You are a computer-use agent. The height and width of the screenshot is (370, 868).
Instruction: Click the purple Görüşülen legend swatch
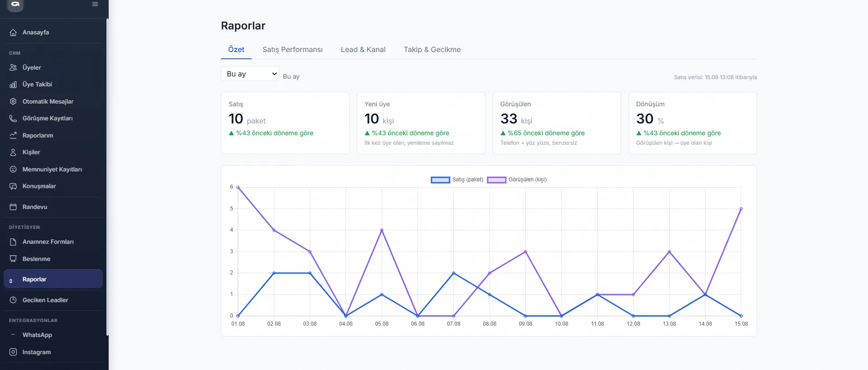point(497,180)
